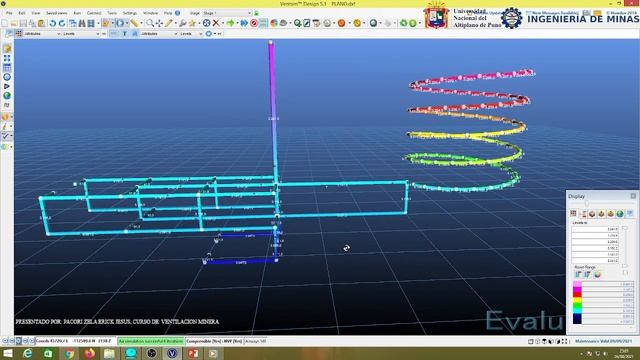Click the green legend colour swatch

coord(577,305)
